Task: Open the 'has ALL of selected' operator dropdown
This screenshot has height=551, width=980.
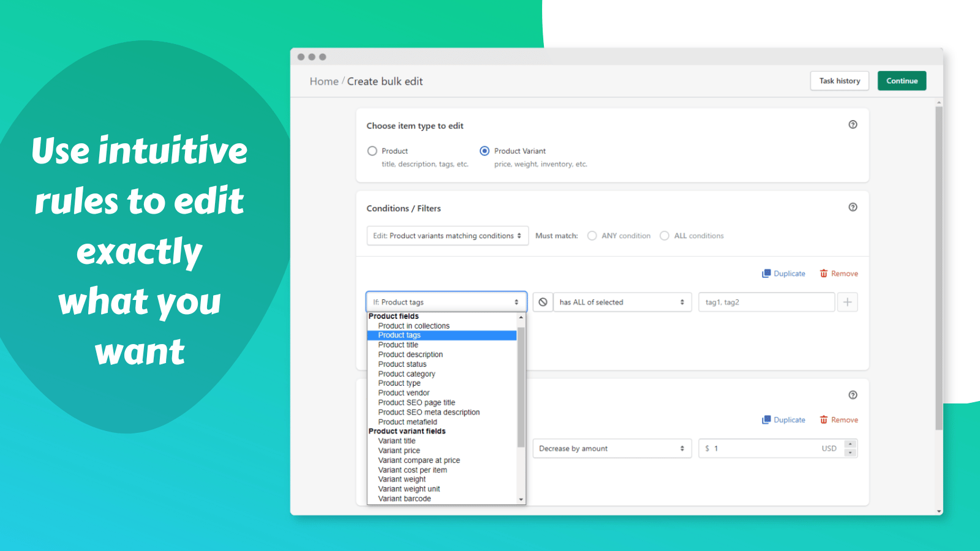Action: [621, 301]
